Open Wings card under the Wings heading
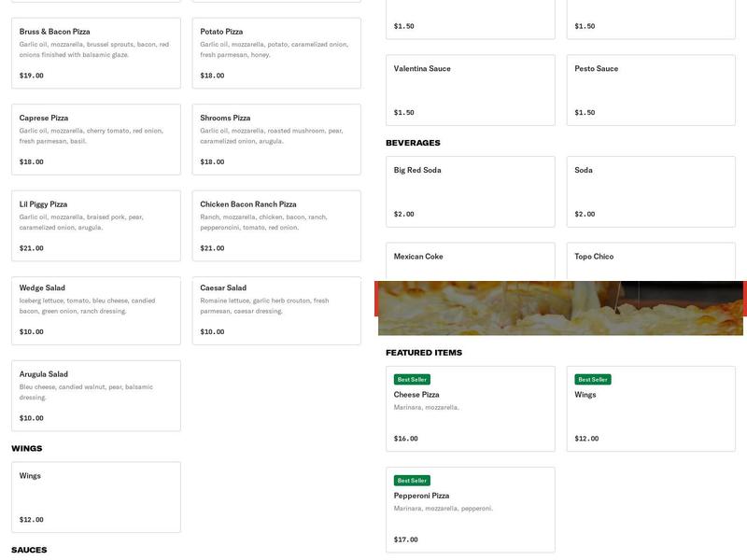 click(95, 497)
